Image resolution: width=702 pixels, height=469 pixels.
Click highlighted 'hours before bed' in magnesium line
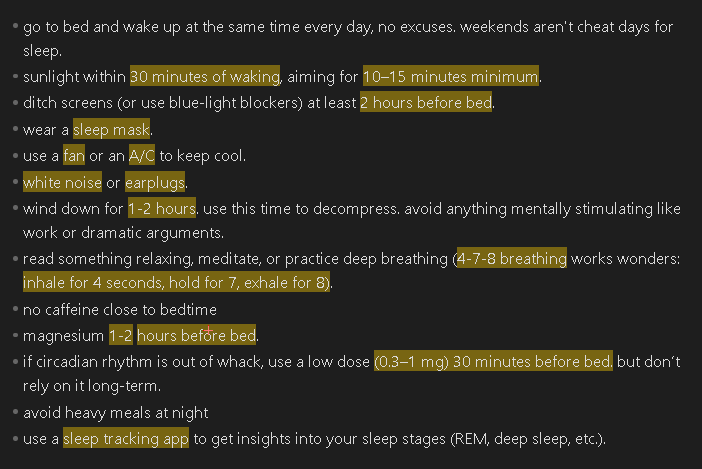coord(197,335)
